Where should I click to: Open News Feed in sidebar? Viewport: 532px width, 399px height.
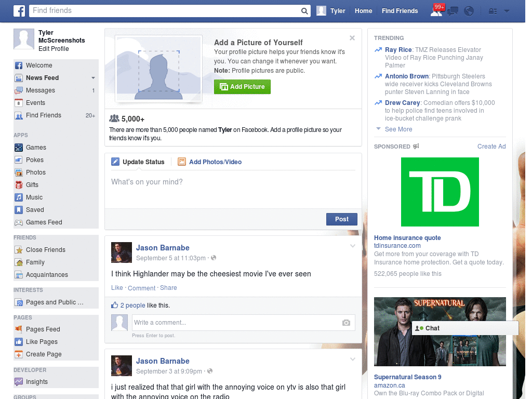click(x=42, y=78)
